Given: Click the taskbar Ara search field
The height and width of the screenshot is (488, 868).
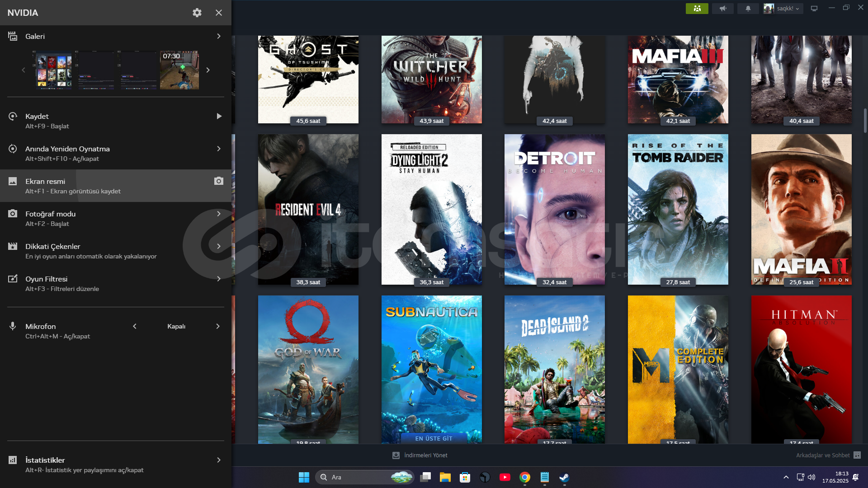Looking at the screenshot, I should (364, 477).
